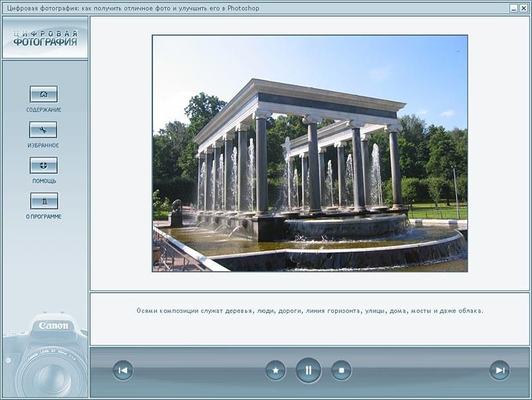Click the Цифровая фотография logo

click(45, 38)
